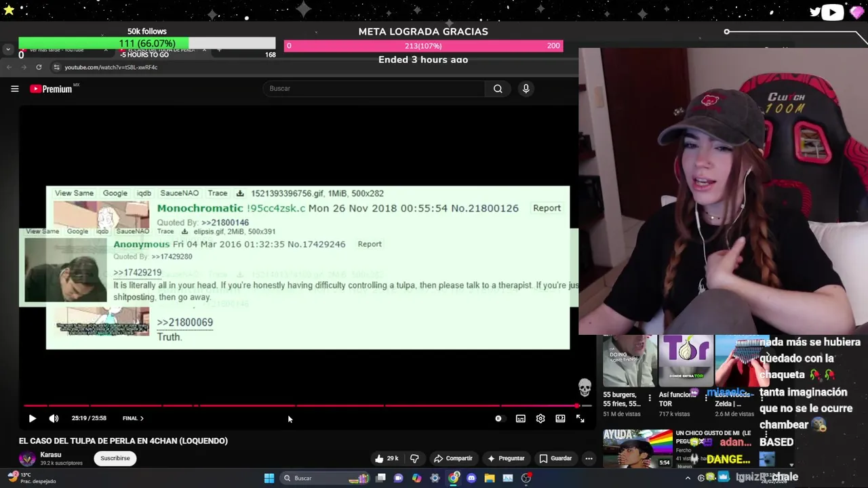The height and width of the screenshot is (488, 868).
Task: Click the Twitter icon in overlay
Action: [815, 12]
